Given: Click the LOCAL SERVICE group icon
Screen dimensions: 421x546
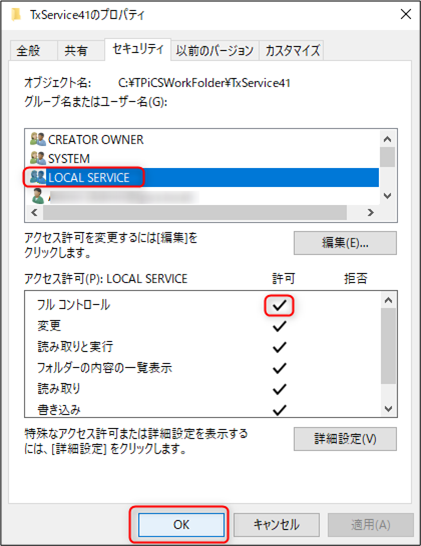Looking at the screenshot, I should tap(38, 177).
